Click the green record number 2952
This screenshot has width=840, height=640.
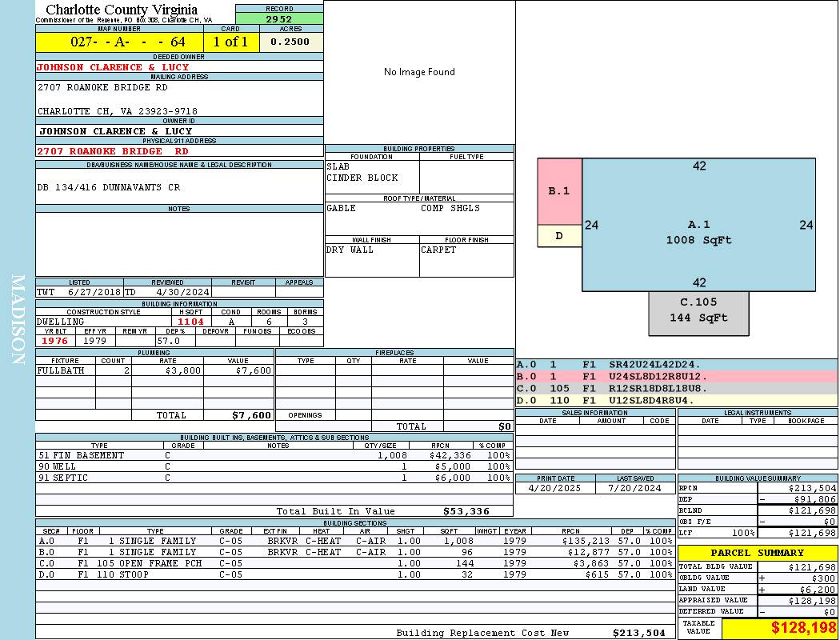[x=279, y=19]
